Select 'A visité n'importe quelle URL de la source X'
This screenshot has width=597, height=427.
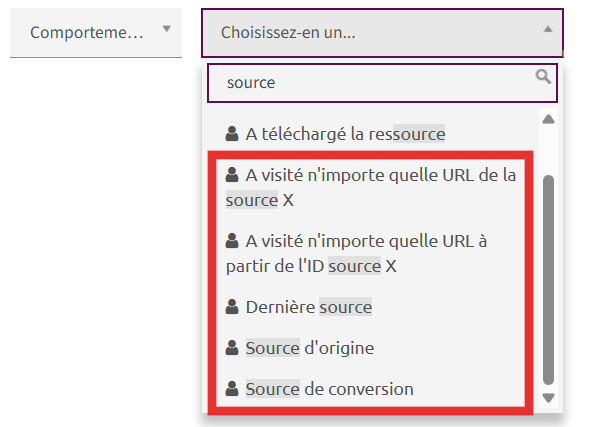[x=371, y=187]
